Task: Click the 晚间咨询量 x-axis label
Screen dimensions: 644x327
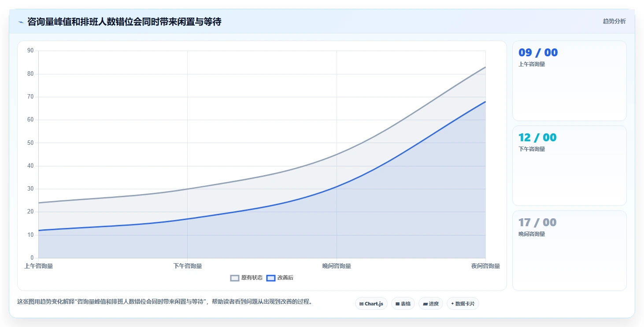Action: 337,266
